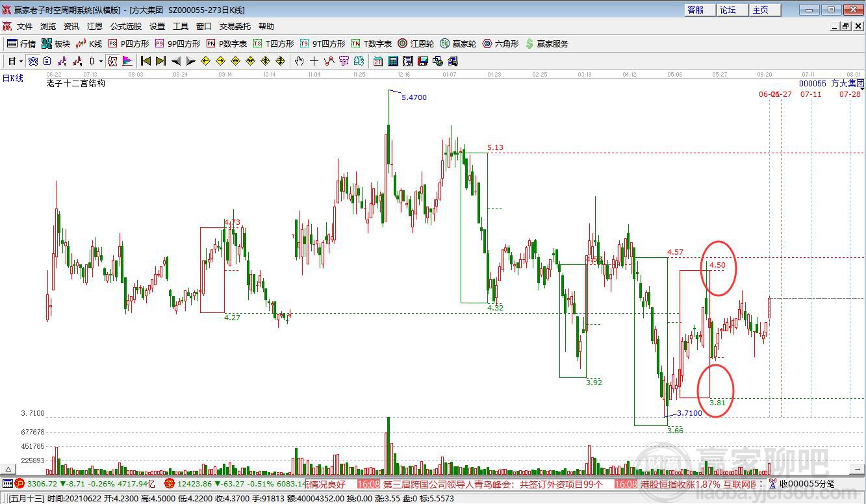Click the 3.92 green price label

point(594,383)
